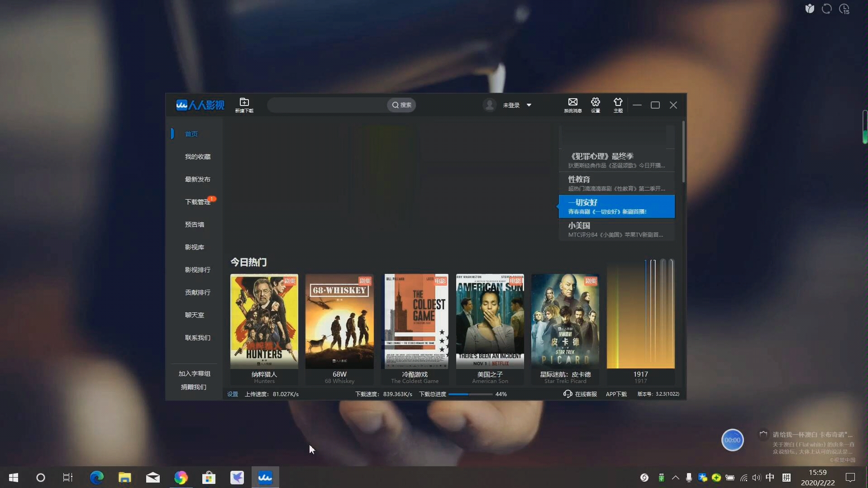Open Task View on the taskbar
The image size is (868, 488).
coord(68,478)
